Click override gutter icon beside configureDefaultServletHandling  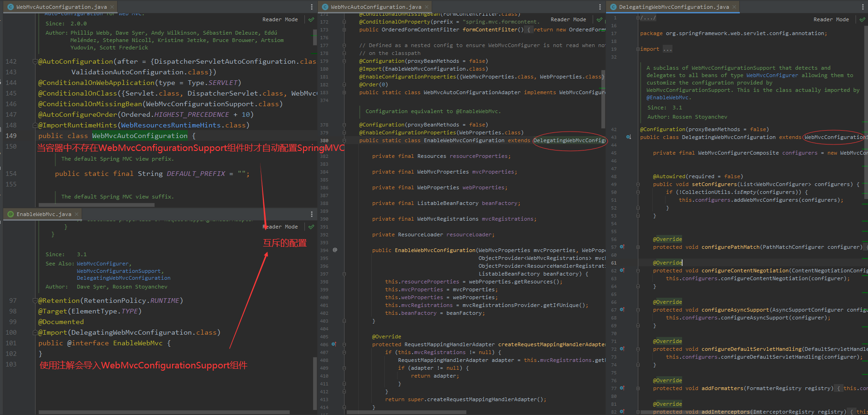622,349
